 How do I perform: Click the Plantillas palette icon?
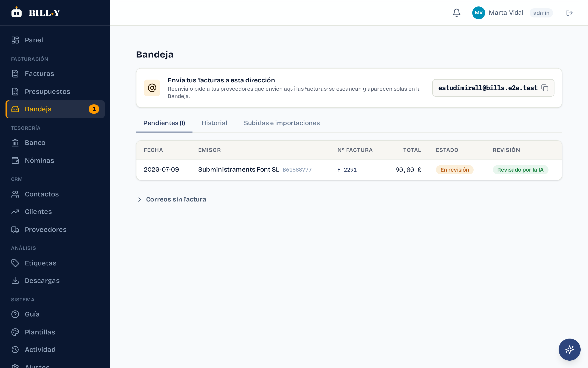click(x=15, y=332)
